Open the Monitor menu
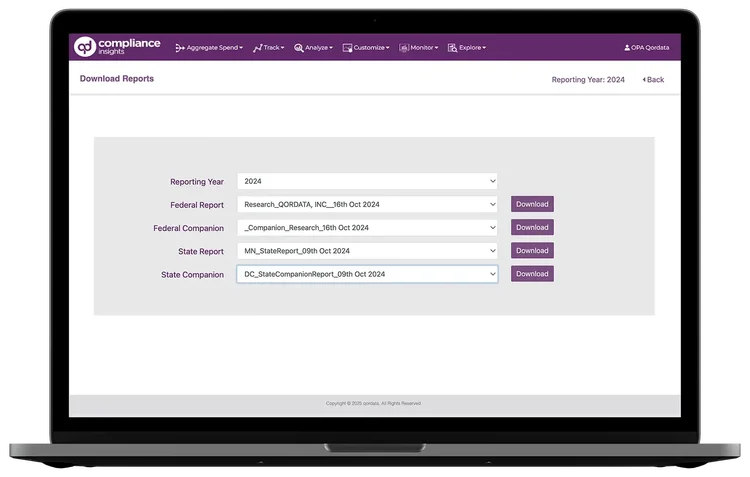The height and width of the screenshot is (477, 750). tap(419, 48)
